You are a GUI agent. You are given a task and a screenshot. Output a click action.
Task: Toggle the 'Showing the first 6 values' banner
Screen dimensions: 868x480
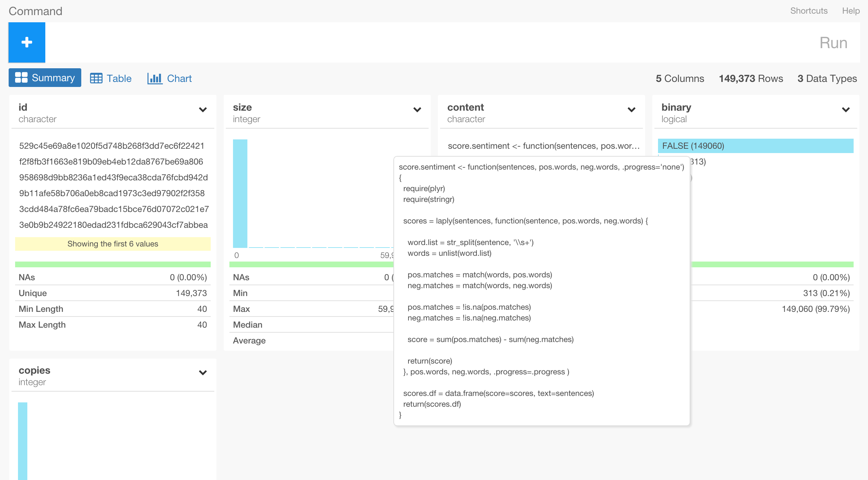point(113,244)
